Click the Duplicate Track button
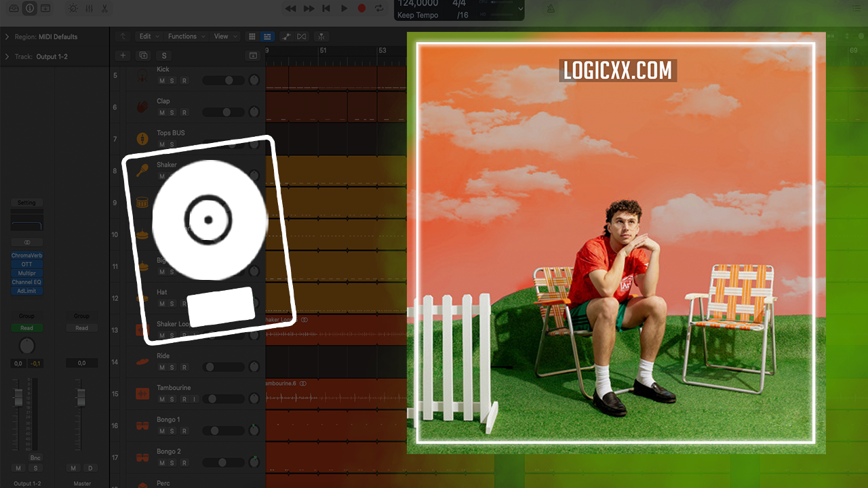 [143, 56]
